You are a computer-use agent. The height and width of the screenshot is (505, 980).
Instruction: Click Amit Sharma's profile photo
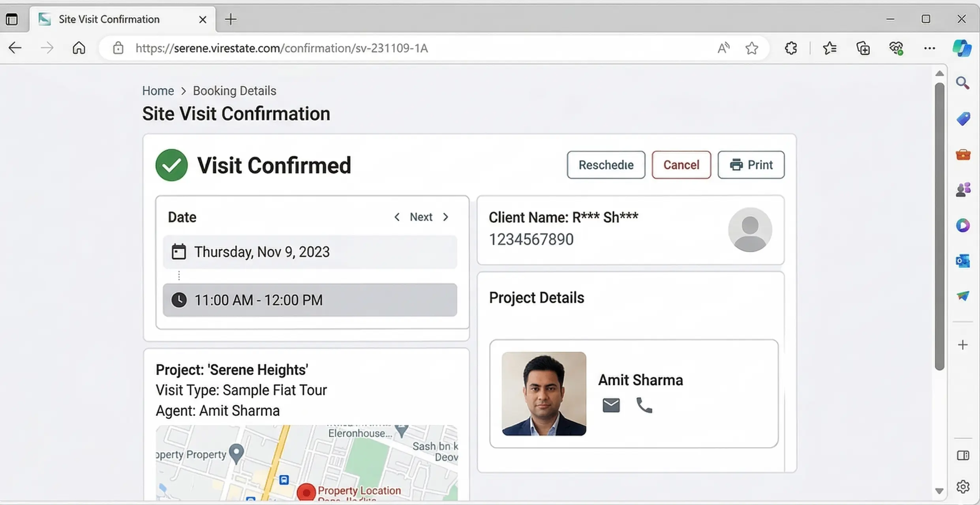click(x=544, y=394)
